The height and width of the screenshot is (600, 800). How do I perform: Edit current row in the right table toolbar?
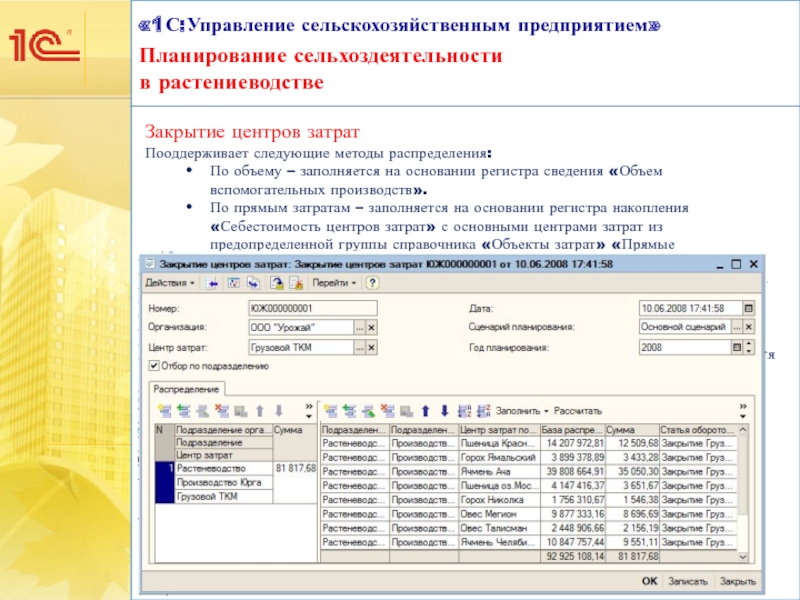(368, 411)
